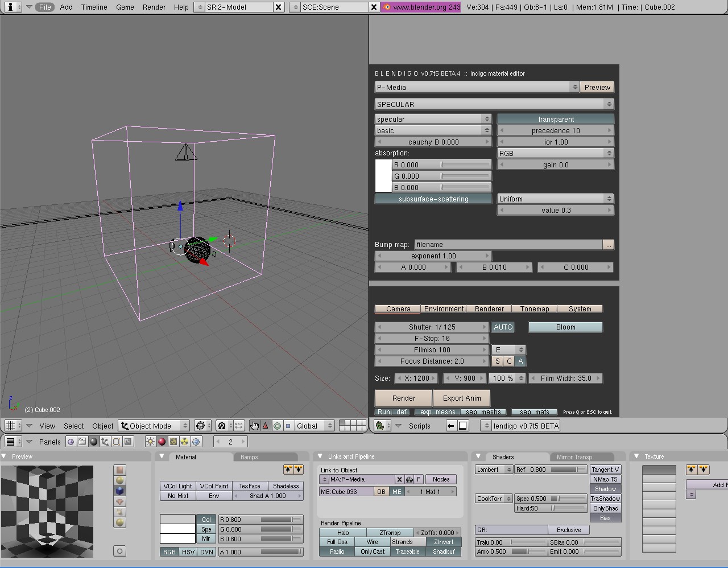
Task: Select the Shading context sphere icon
Action: pos(94,442)
